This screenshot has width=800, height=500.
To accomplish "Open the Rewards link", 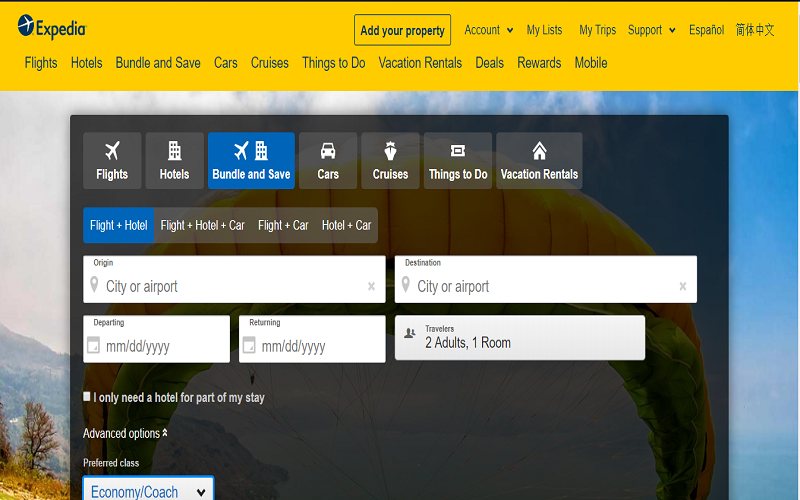I will (x=539, y=63).
